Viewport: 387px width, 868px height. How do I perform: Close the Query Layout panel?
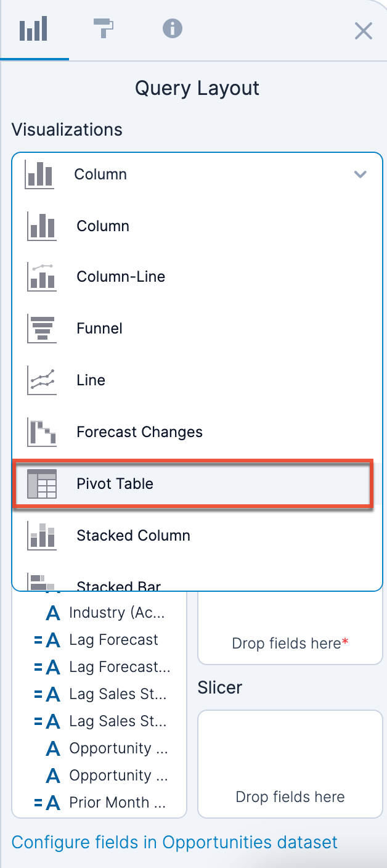point(364,31)
